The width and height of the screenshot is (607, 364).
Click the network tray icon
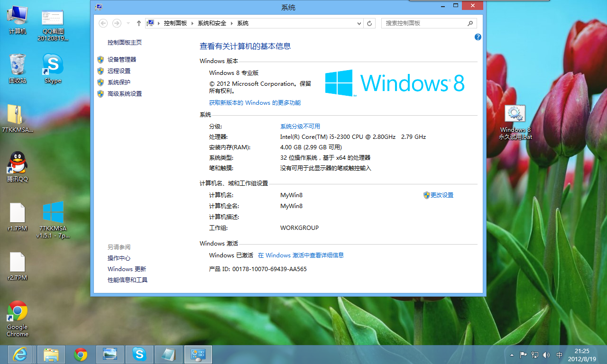point(535,355)
